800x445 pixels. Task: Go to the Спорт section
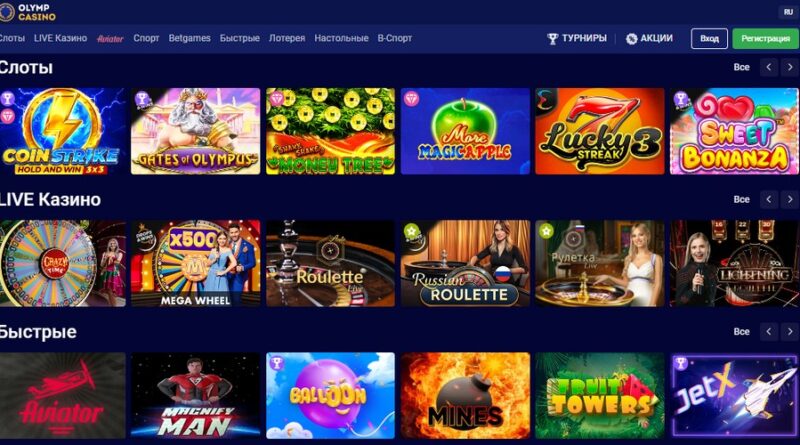146,38
